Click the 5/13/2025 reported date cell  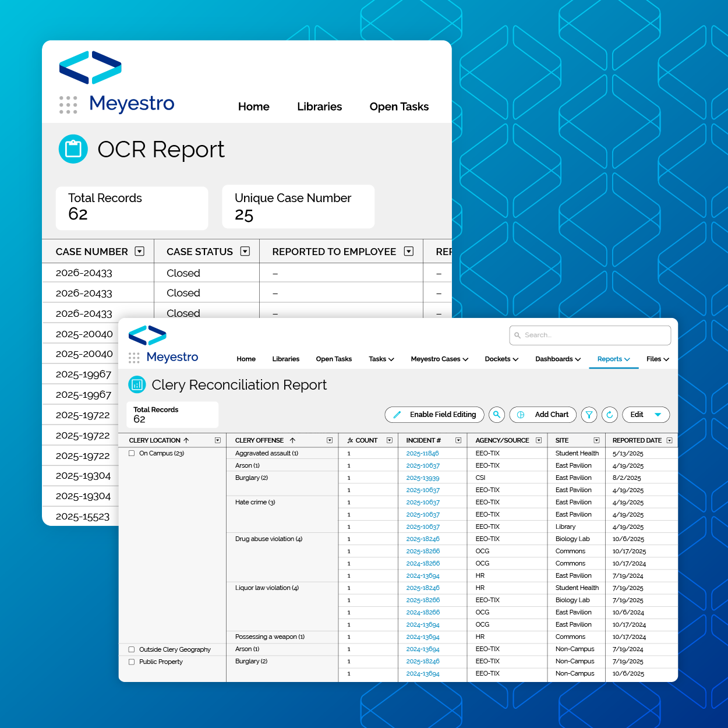[628, 453]
